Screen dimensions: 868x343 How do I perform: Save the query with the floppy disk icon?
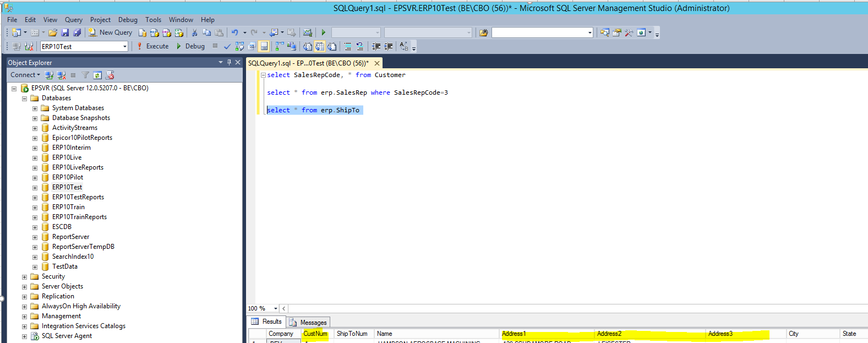pyautogui.click(x=65, y=32)
